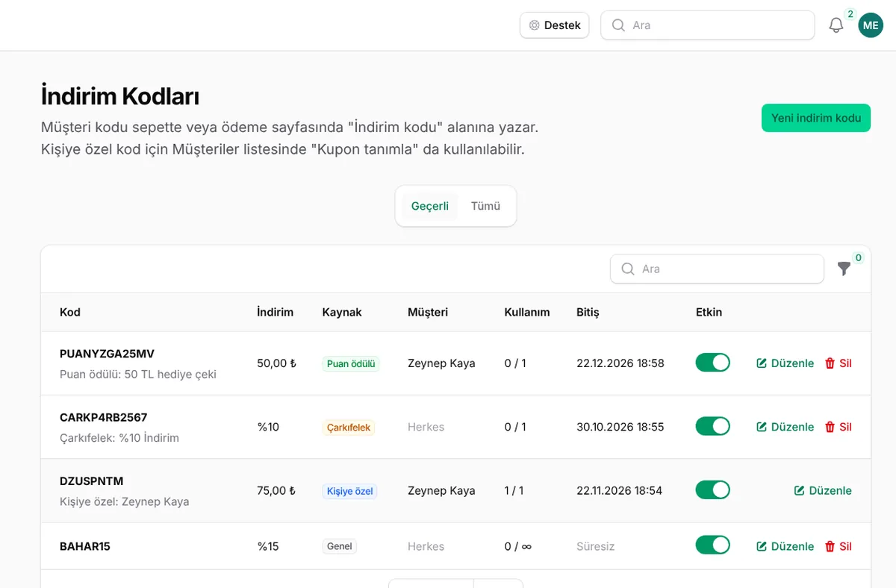The width and height of the screenshot is (896, 588).
Task: Click the İndirim column header
Action: tap(276, 312)
